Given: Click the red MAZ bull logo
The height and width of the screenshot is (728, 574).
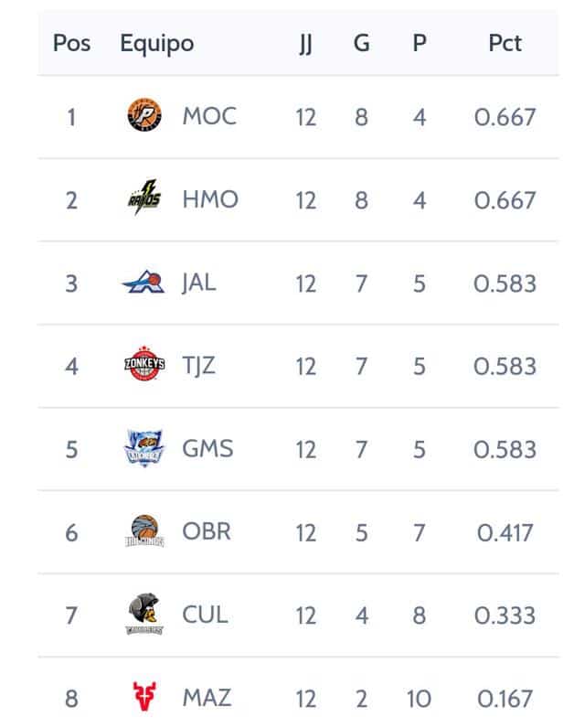Looking at the screenshot, I should pyautogui.click(x=144, y=696).
